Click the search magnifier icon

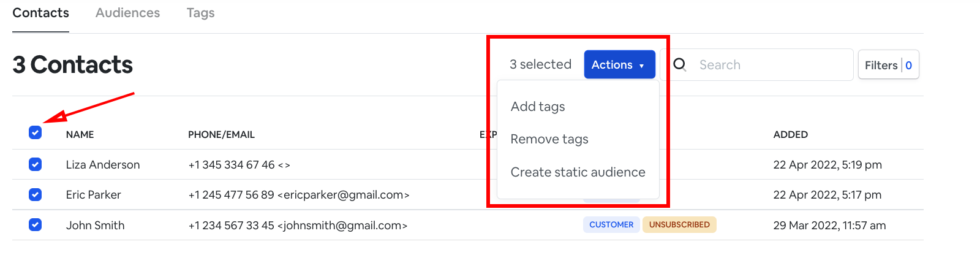tap(680, 64)
